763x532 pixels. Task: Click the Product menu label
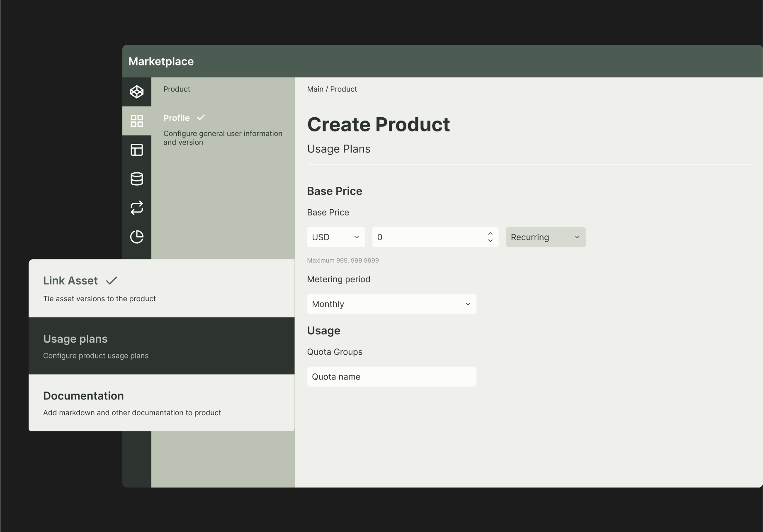click(x=177, y=89)
